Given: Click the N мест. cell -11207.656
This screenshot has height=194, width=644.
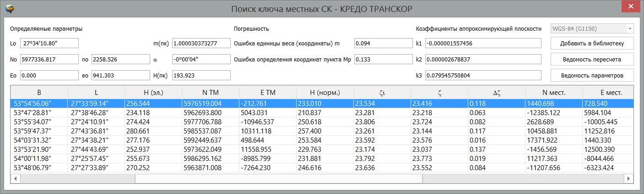Looking at the screenshot, I should tap(554, 167).
